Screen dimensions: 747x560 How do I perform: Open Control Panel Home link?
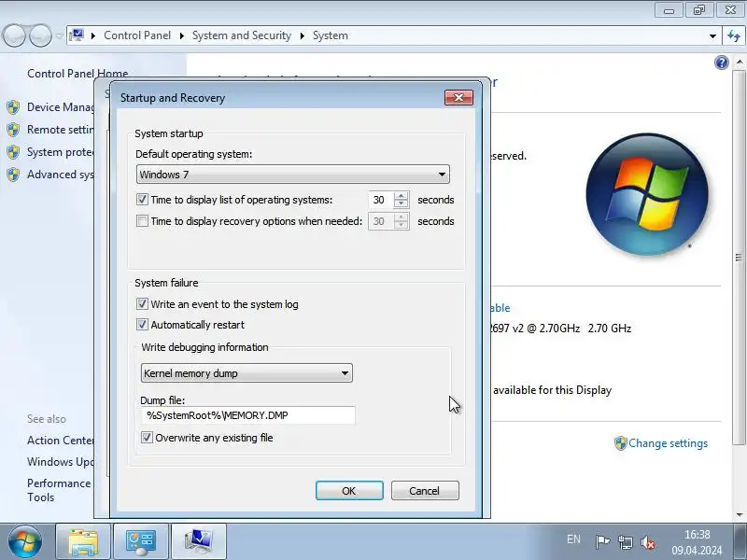pyautogui.click(x=78, y=74)
